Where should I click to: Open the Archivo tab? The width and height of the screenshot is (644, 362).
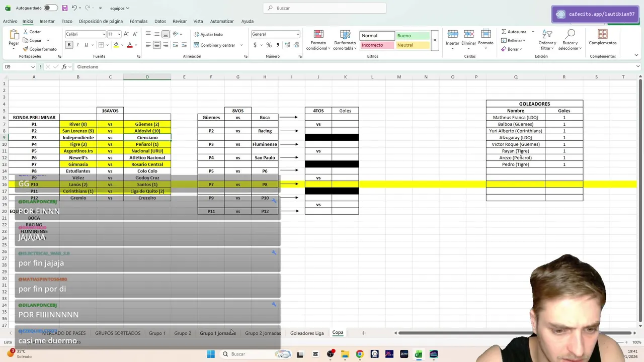(10, 21)
